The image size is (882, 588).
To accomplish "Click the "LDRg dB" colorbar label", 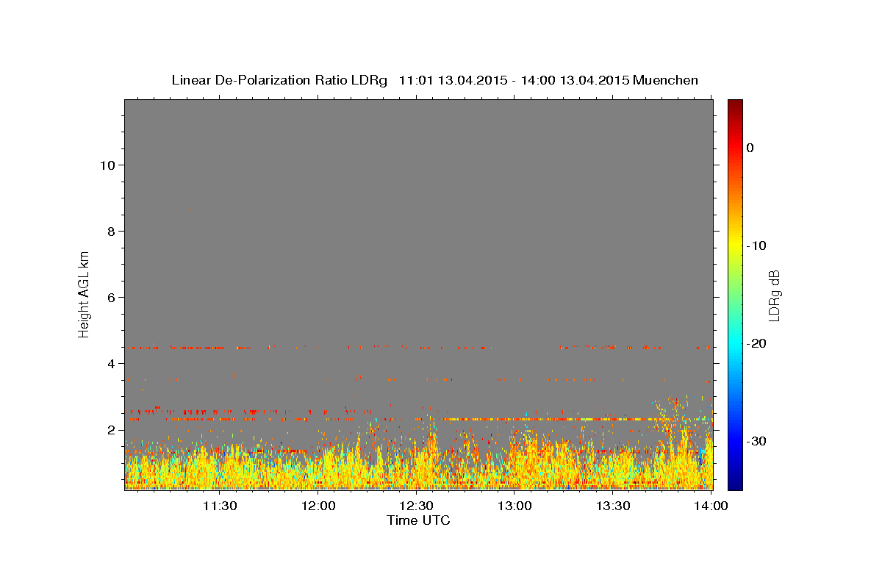I will 773,295.
